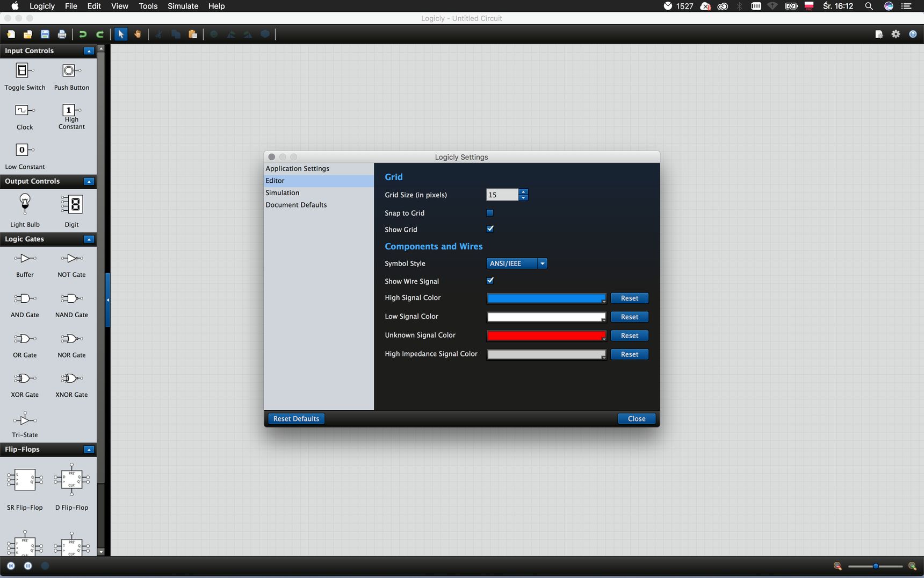This screenshot has width=924, height=578.
Task: Pick the Clock component
Action: pos(25,117)
